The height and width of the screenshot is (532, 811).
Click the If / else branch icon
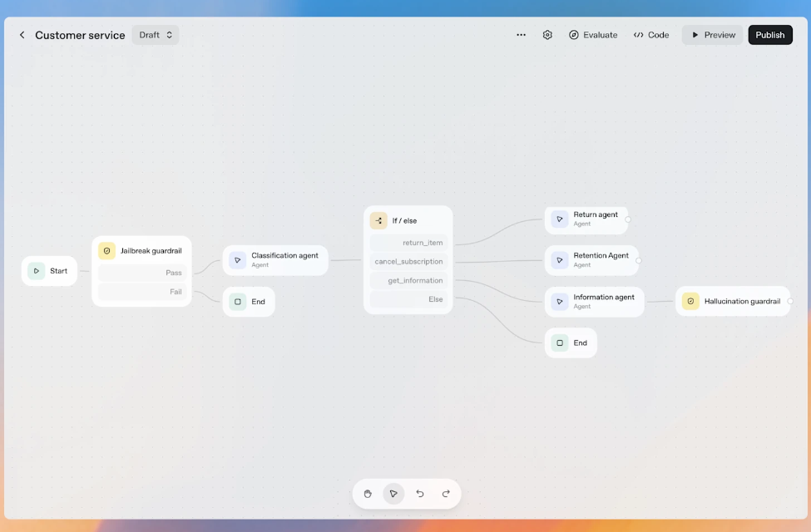pos(378,220)
